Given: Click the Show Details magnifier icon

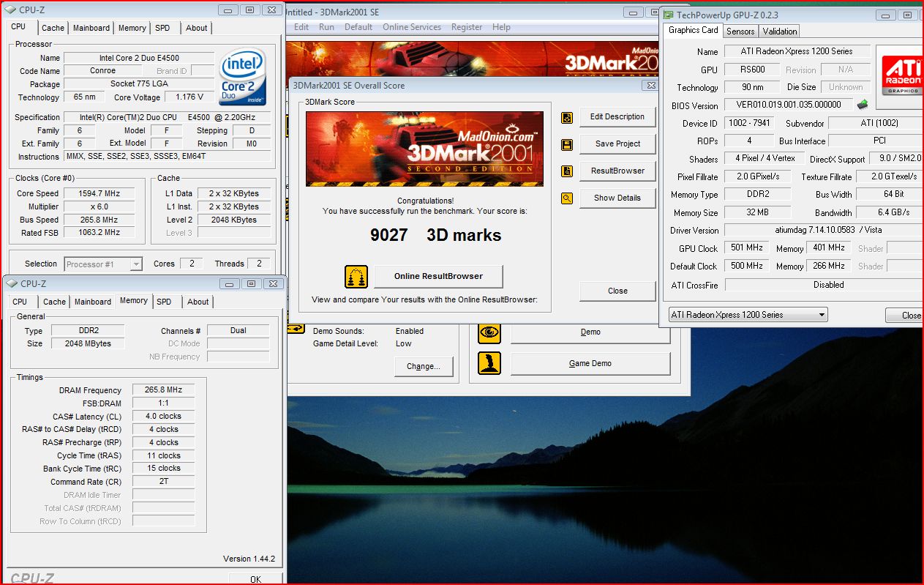Looking at the screenshot, I should coord(567,198).
